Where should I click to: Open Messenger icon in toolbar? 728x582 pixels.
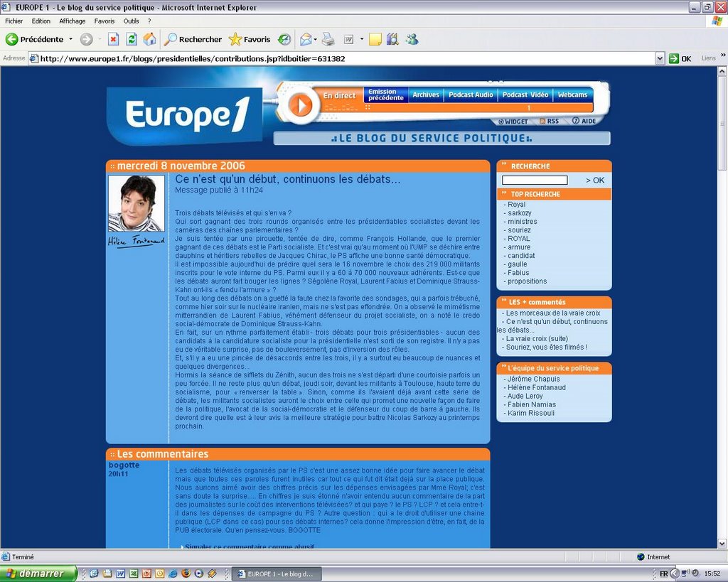pyautogui.click(x=412, y=40)
